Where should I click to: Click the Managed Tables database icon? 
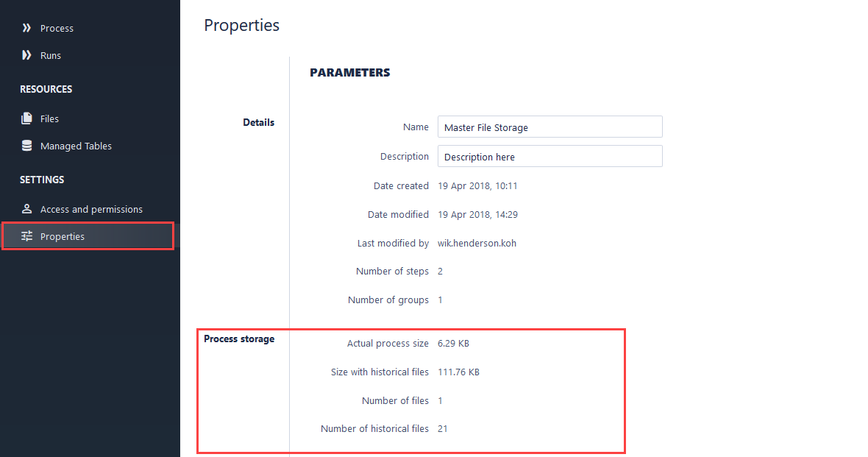click(x=26, y=146)
